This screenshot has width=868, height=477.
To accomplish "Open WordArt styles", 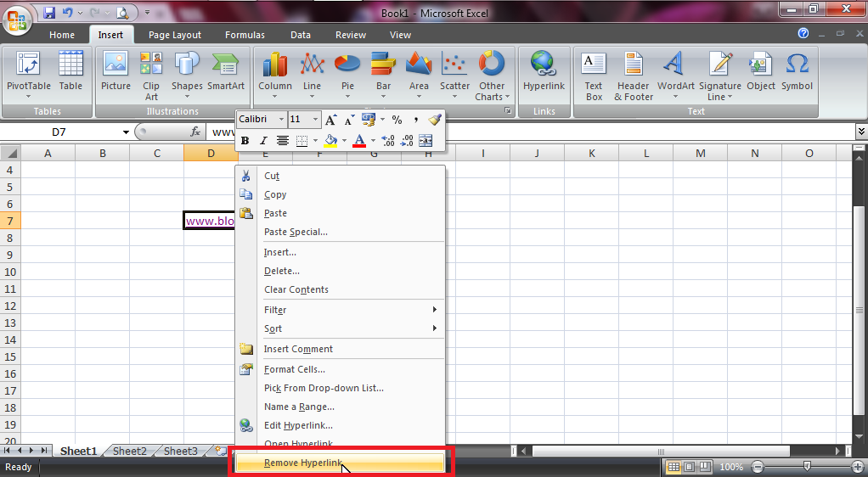I will pos(675,75).
